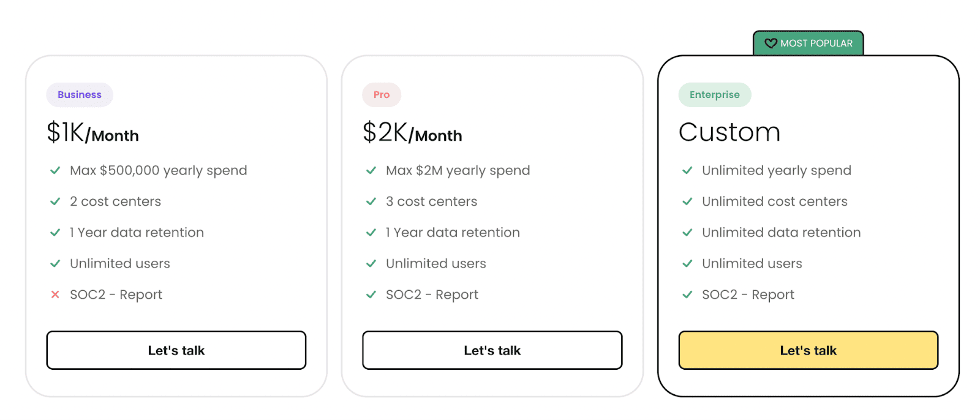Screen dimensions: 980x420
Task: Click checkmark beside 3 cost centers
Action: [x=371, y=201]
